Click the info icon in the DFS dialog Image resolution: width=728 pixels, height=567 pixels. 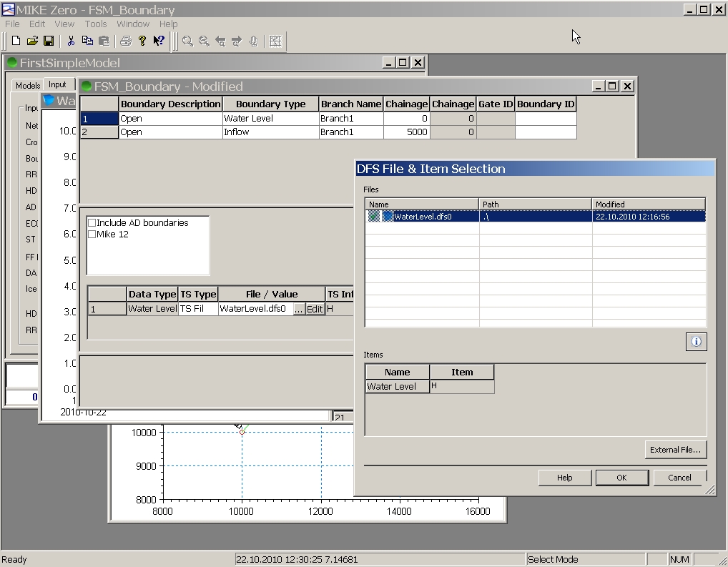click(x=696, y=342)
